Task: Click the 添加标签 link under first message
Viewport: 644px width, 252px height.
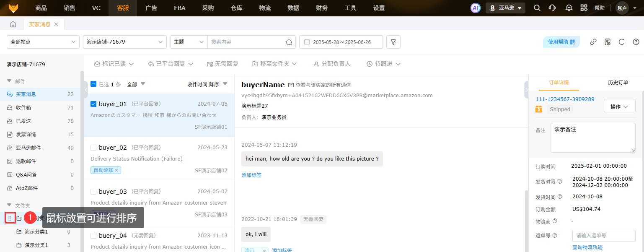Action: 251,175
